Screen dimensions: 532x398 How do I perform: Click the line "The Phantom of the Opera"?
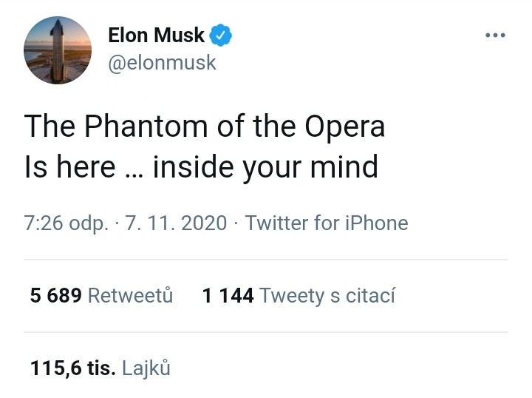[205, 127]
